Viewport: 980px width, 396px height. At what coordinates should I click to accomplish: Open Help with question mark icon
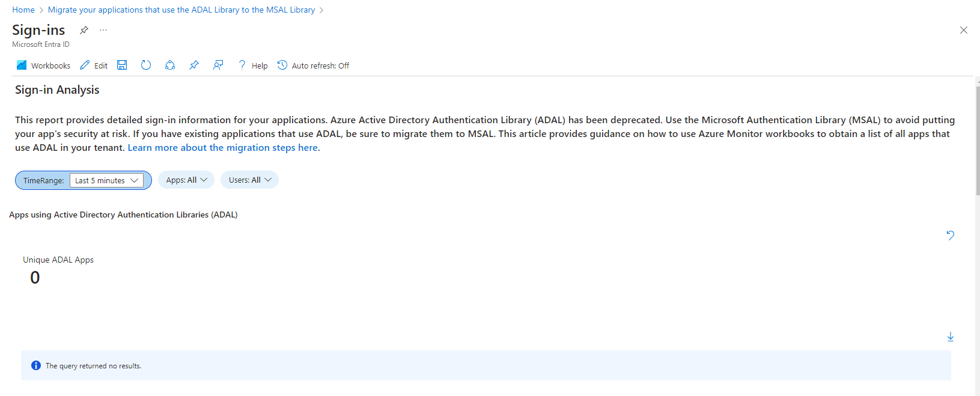(242, 65)
